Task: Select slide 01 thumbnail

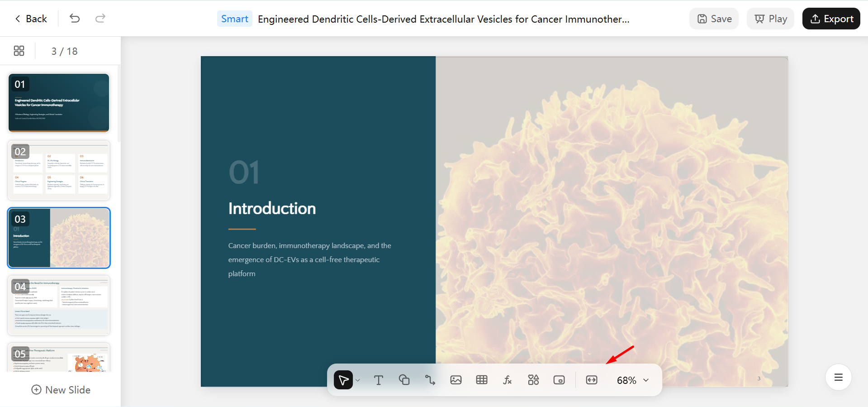Action: 59,103
